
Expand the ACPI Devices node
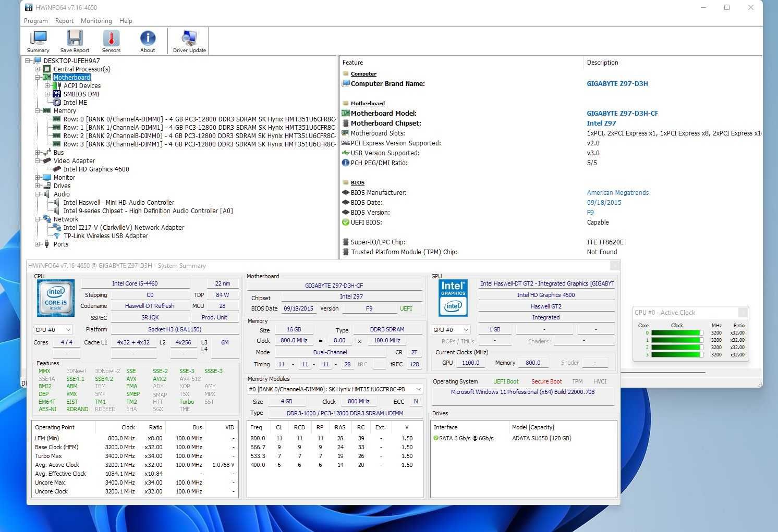(47, 86)
